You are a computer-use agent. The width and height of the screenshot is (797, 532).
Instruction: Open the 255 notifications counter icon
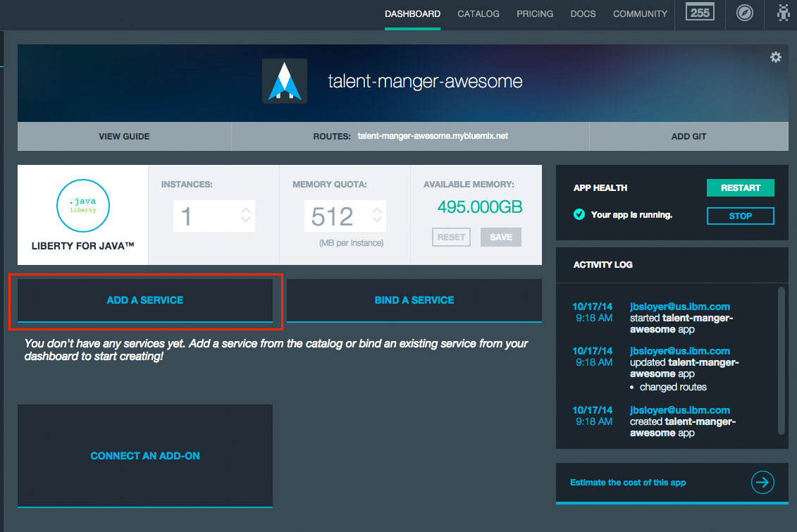[700, 12]
